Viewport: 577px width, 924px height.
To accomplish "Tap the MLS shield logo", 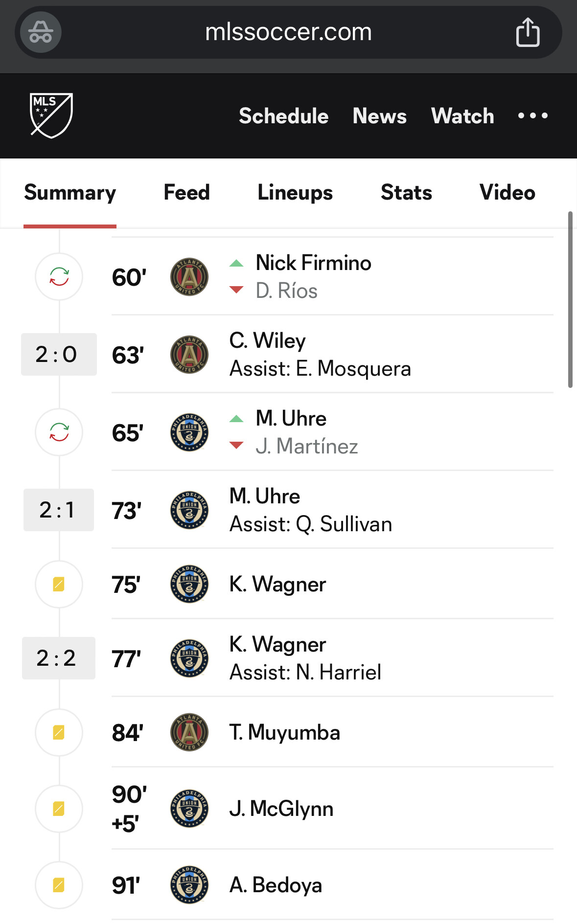I will tap(51, 115).
